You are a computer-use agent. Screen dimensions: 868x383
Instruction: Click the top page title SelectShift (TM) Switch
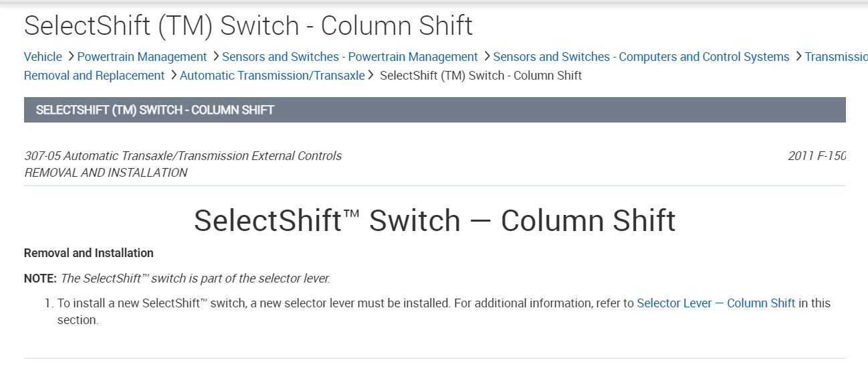pyautogui.click(x=248, y=26)
